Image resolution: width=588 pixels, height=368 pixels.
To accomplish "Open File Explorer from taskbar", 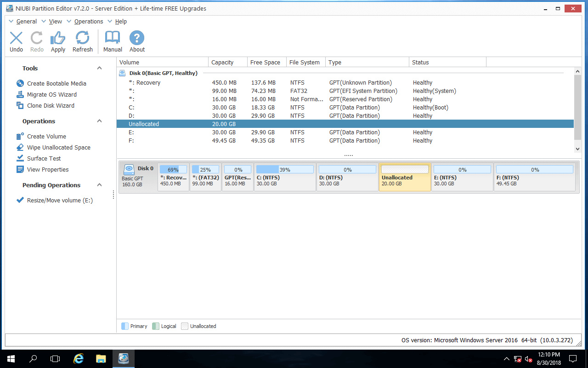I will pyautogui.click(x=101, y=358).
